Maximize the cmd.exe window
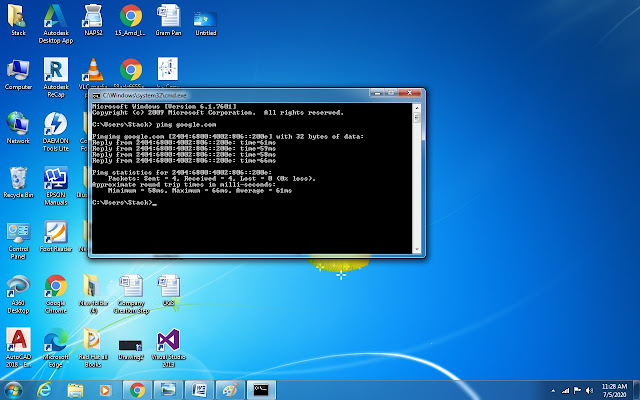Image resolution: width=640 pixels, height=400 pixels. pos(391,93)
